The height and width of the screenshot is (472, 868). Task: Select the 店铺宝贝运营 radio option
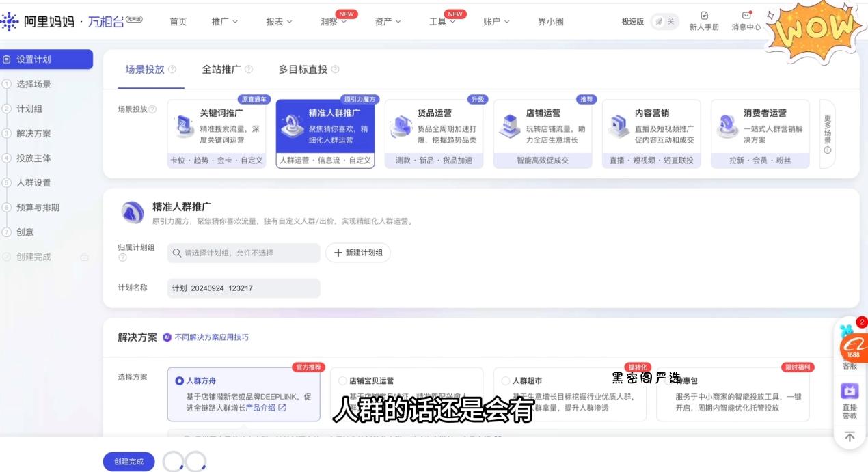coord(343,380)
